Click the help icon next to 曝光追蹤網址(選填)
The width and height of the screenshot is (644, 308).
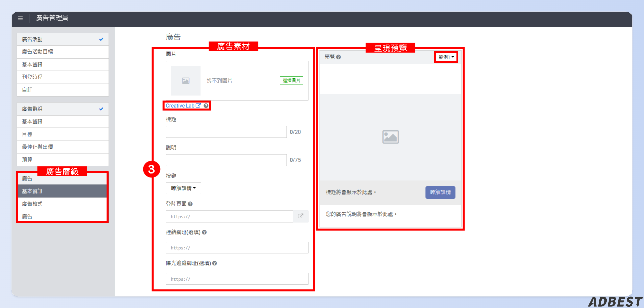(x=215, y=263)
